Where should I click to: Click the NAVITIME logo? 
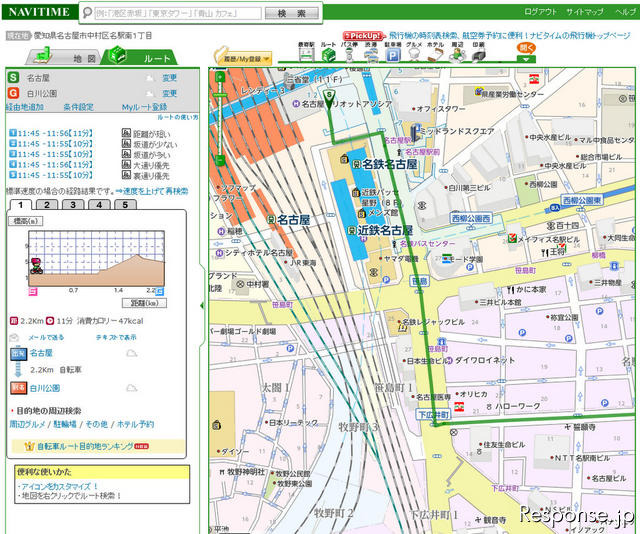coord(39,12)
